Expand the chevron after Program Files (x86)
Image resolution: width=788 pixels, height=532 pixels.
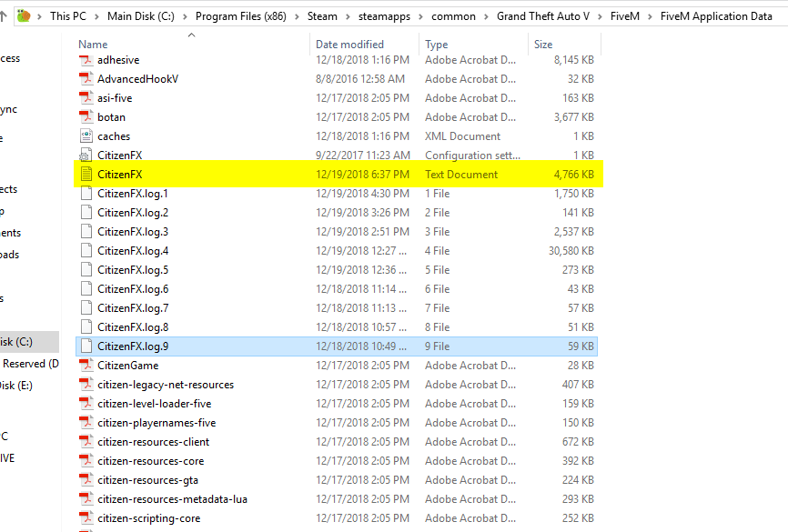coord(297,16)
